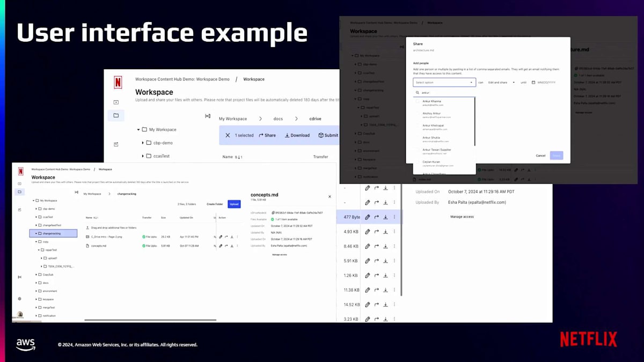Click share arrow icon in 8.46 KB row
This screenshot has height=362, width=644.
click(x=377, y=246)
